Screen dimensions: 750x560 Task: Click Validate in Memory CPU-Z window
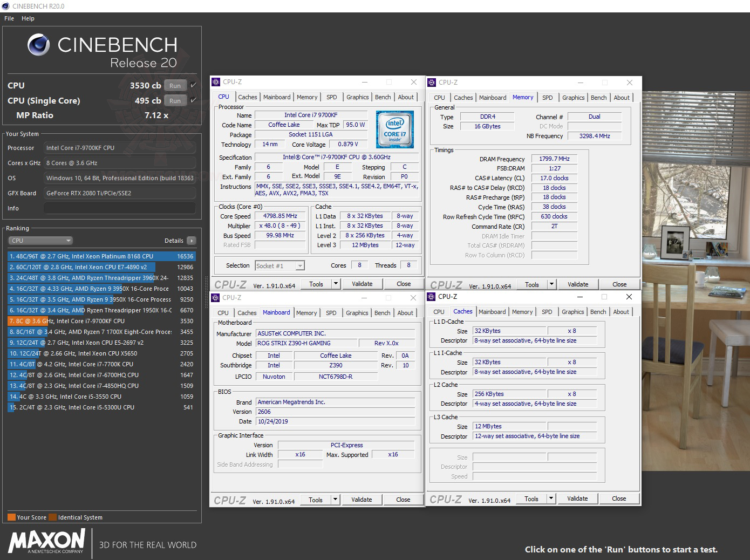[x=578, y=284]
